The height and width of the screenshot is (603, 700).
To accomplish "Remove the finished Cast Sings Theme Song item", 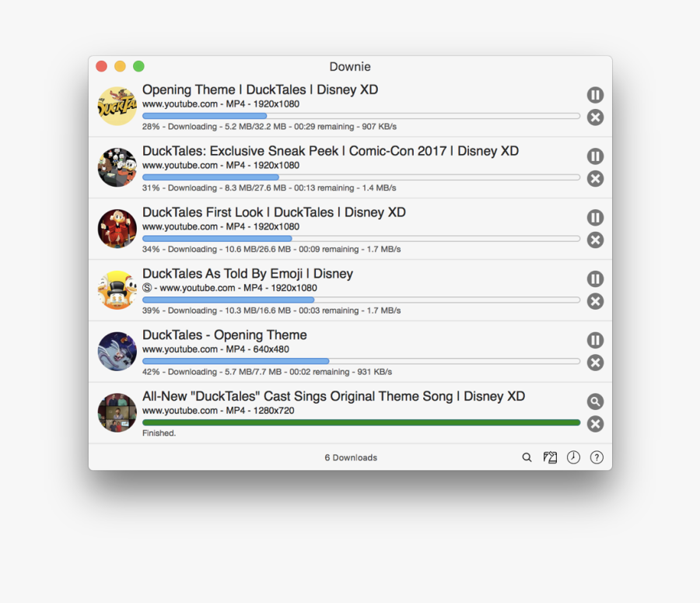I will (x=595, y=424).
